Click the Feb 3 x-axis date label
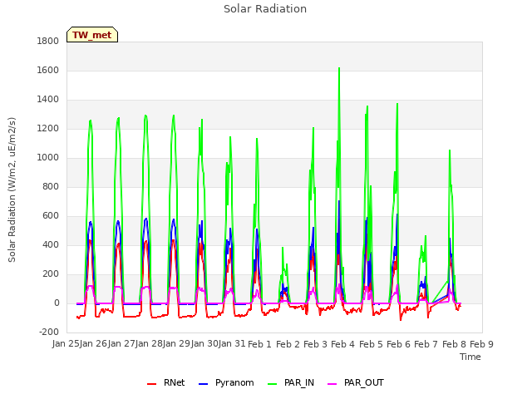 [x=315, y=344]
